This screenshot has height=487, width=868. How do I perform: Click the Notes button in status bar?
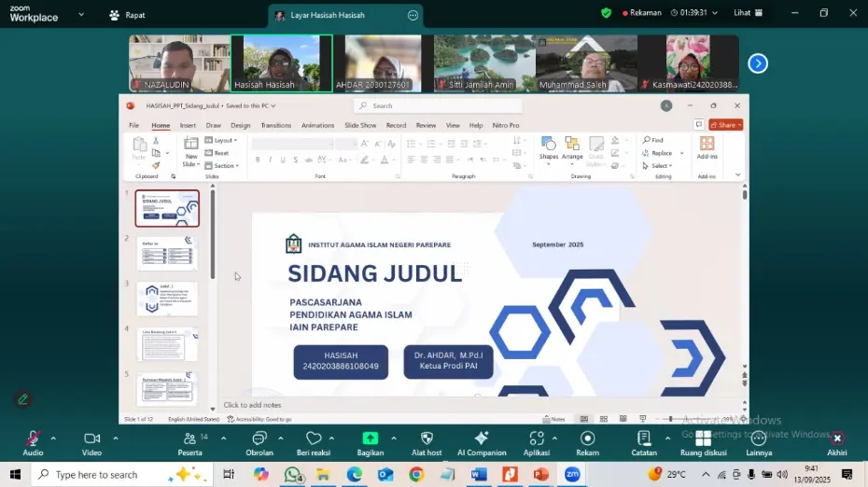coord(554,419)
